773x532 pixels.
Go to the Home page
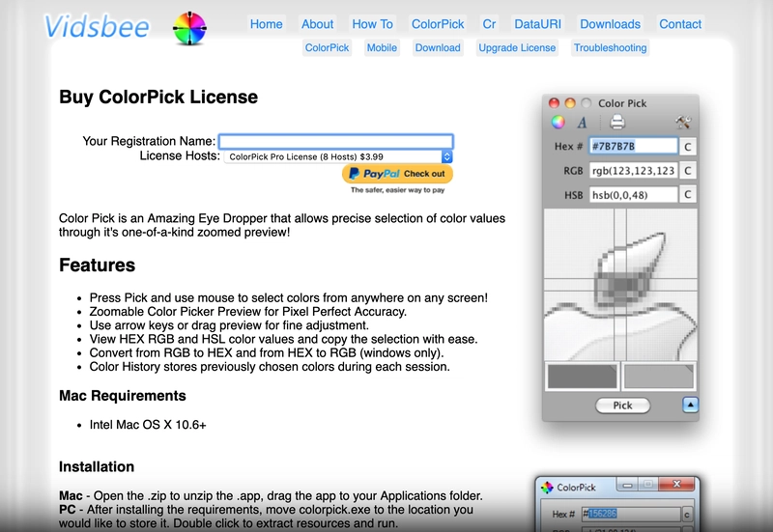click(267, 24)
